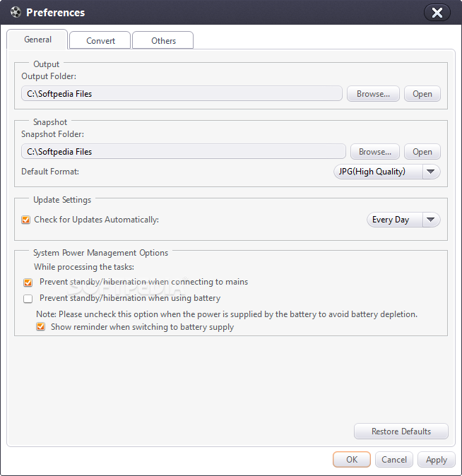Restore default preferences
The width and height of the screenshot is (462, 476).
(401, 432)
